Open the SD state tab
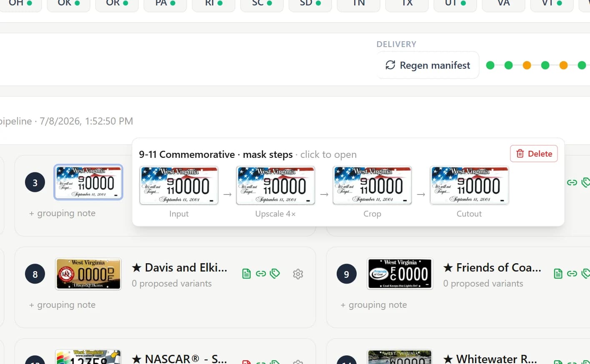The width and height of the screenshot is (590, 364). click(310, 4)
